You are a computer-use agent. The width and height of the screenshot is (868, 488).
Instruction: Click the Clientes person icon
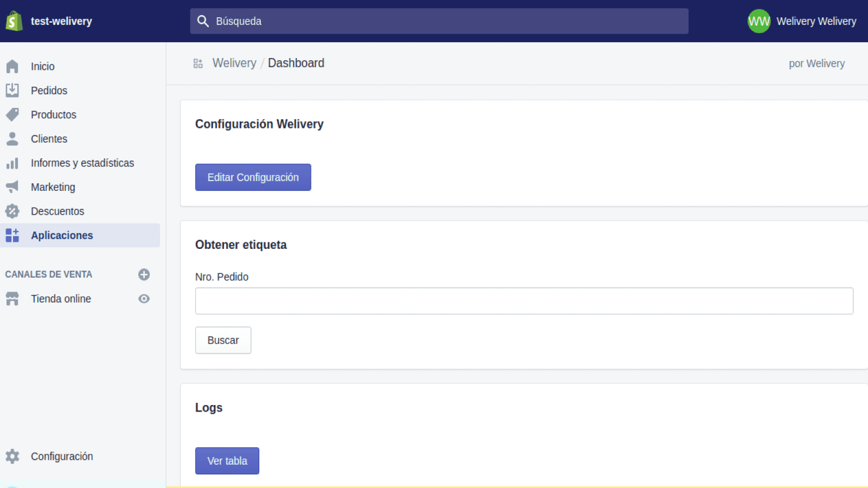pyautogui.click(x=12, y=139)
